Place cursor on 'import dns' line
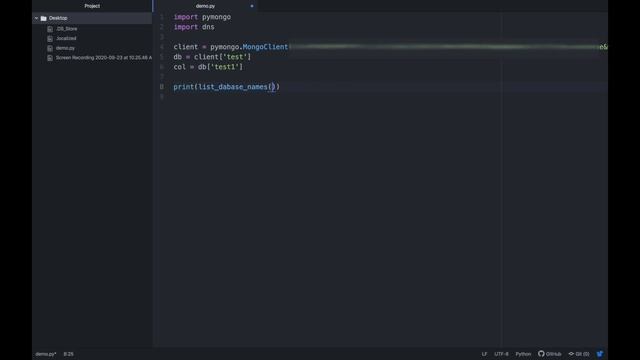Screen dimensions: 640x360 (x=194, y=27)
